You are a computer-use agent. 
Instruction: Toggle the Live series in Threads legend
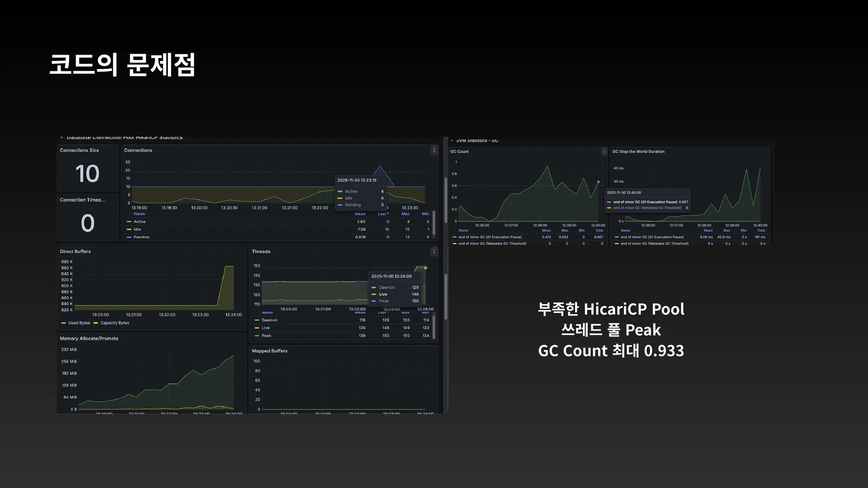(266, 328)
